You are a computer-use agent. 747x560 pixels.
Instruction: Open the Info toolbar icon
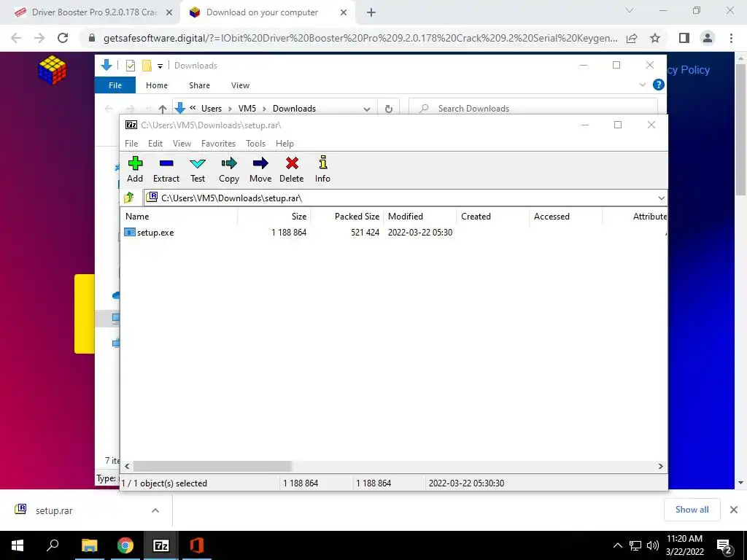(x=322, y=170)
